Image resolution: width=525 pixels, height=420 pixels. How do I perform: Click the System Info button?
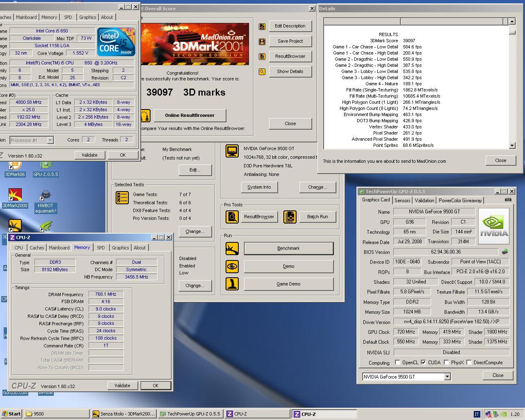[x=259, y=187]
